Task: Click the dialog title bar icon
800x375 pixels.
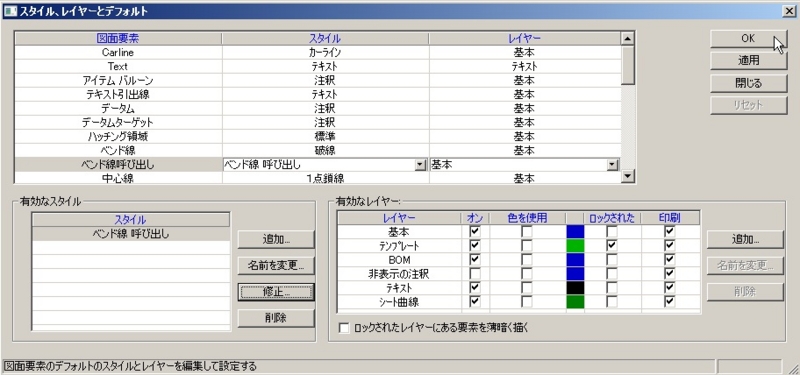Action: click(x=10, y=11)
